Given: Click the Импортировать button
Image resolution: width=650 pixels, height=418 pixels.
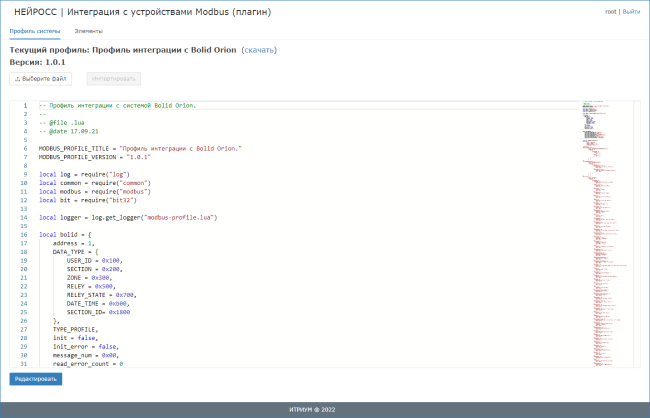Looking at the screenshot, I should tap(114, 79).
